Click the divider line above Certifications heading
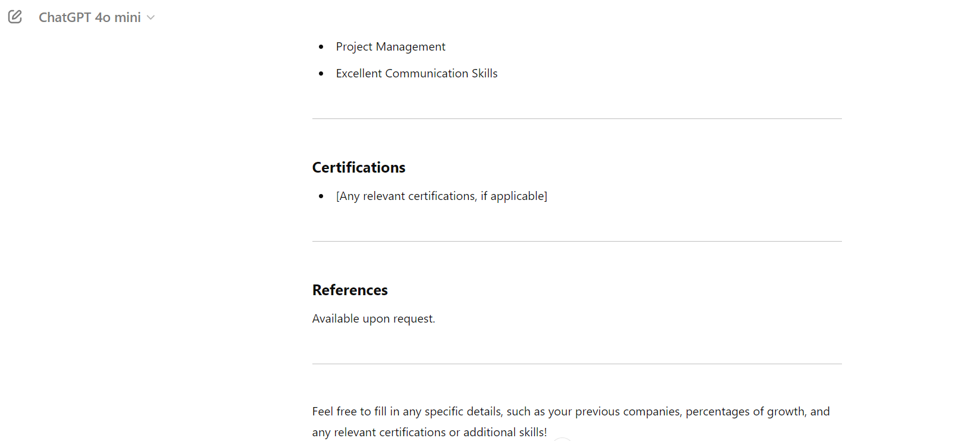Viewport: 980px width, 441px height. coord(577,117)
